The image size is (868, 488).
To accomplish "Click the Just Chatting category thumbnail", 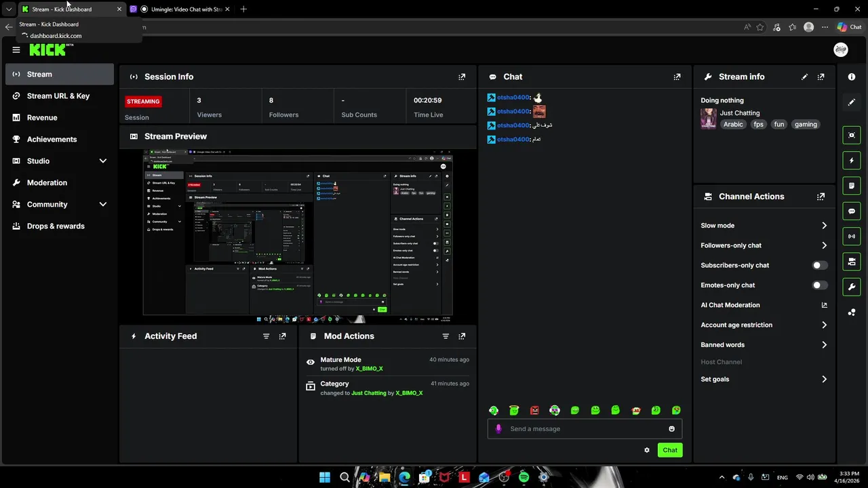I will [x=709, y=119].
